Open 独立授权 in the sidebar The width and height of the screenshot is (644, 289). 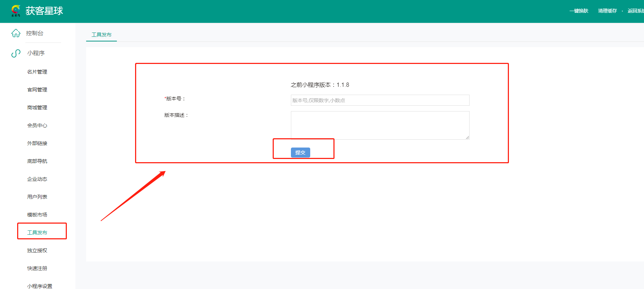[37, 250]
